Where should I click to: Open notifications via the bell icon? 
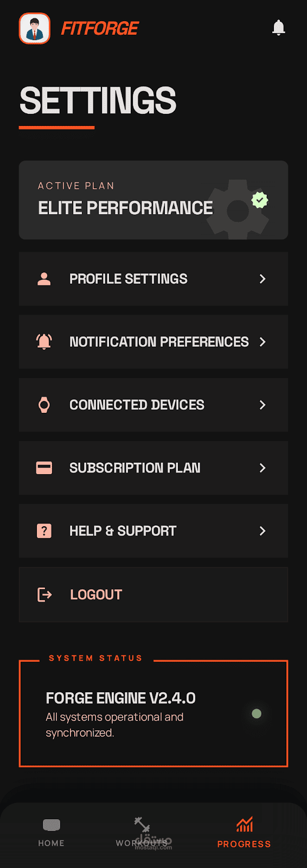(278, 28)
